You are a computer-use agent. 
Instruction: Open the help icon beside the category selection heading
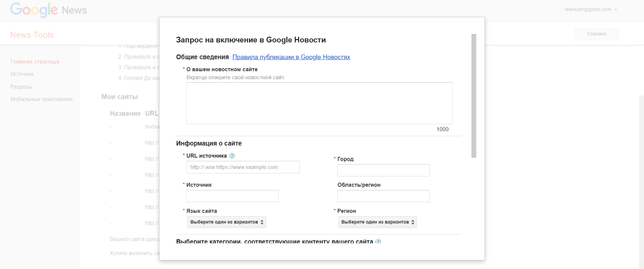(x=378, y=241)
